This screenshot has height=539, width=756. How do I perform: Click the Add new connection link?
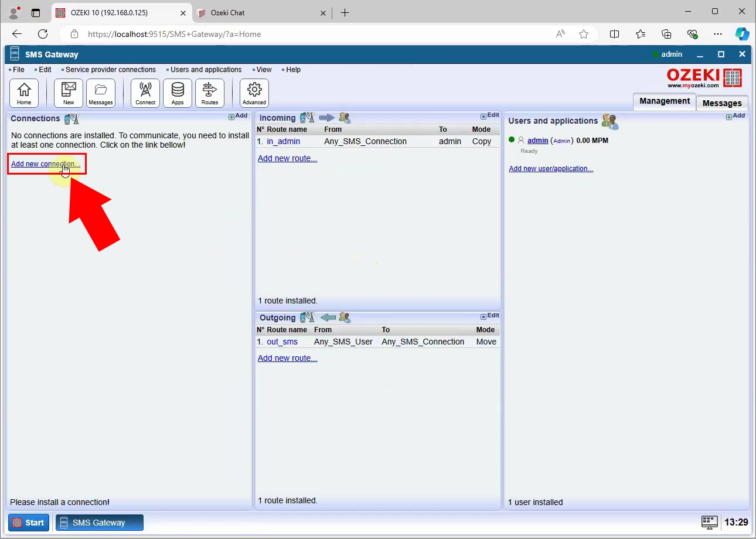point(46,164)
